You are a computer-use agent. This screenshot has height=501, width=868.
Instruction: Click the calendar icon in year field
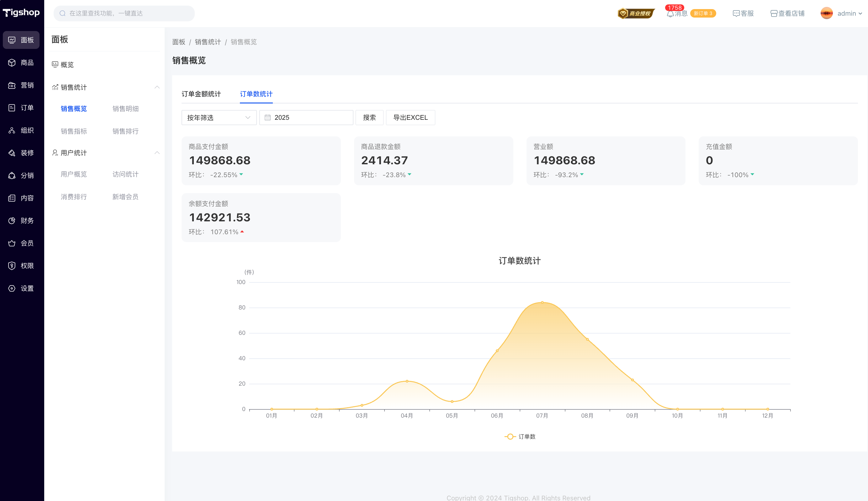pos(267,118)
